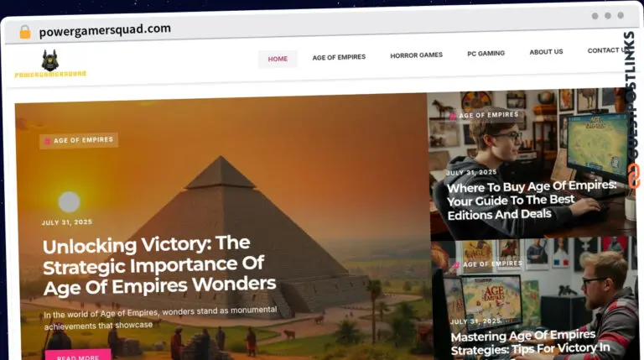The image size is (644, 360).
Task: Select Age of Empires category badge on pyramid
Action: pos(79,140)
